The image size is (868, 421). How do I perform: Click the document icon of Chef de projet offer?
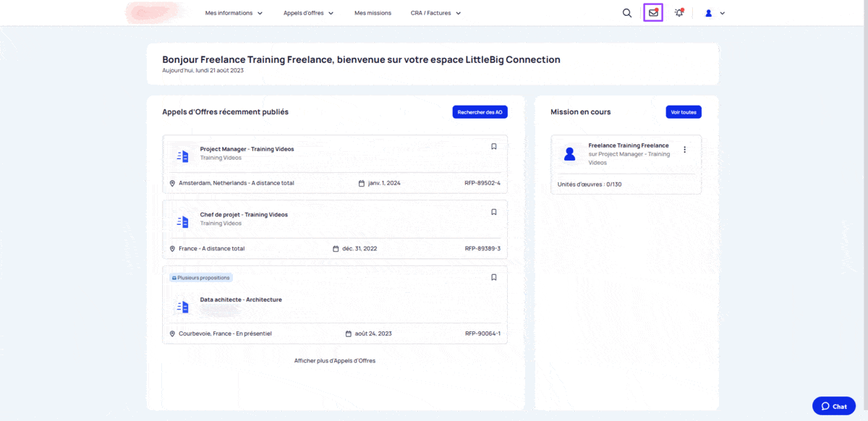pyautogui.click(x=183, y=221)
